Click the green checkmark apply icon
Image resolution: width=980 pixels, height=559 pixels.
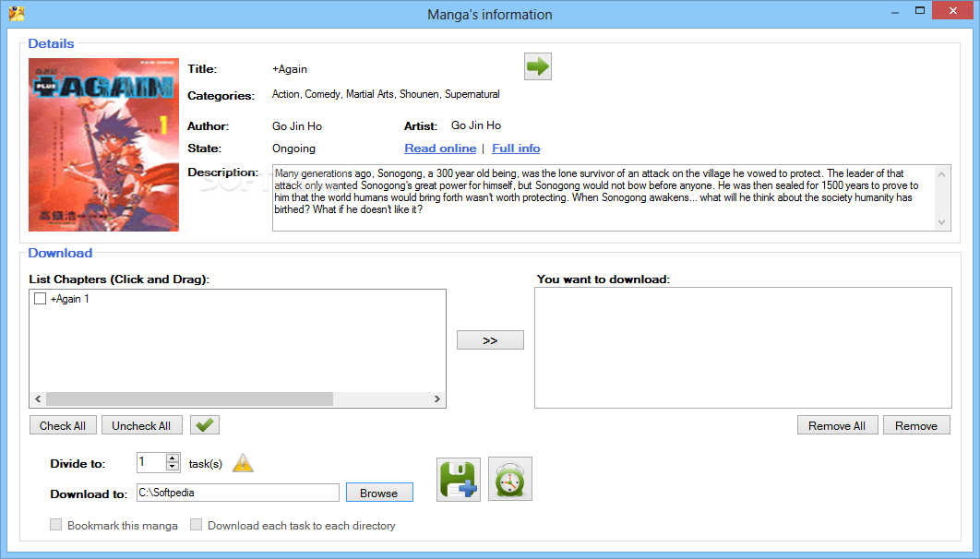click(204, 425)
